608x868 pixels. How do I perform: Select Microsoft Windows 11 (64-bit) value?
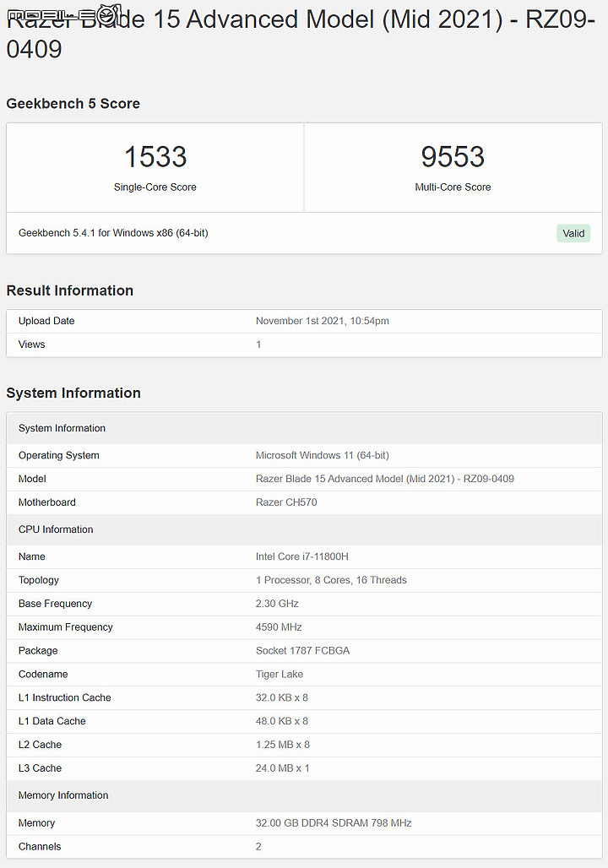pyautogui.click(x=323, y=456)
